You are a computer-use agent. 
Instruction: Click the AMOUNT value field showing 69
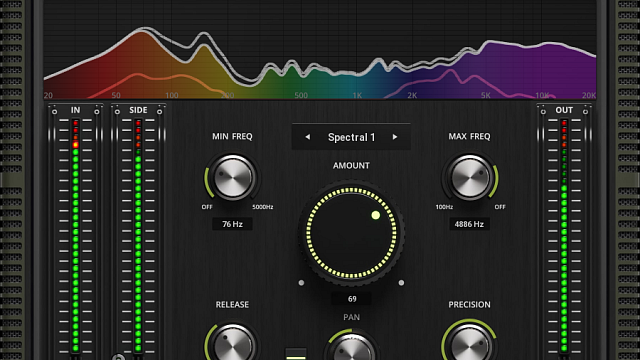tap(352, 299)
